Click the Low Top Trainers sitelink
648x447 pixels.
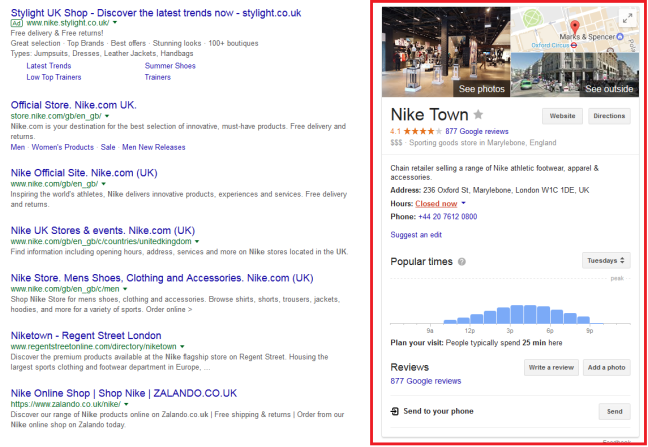pos(54,77)
